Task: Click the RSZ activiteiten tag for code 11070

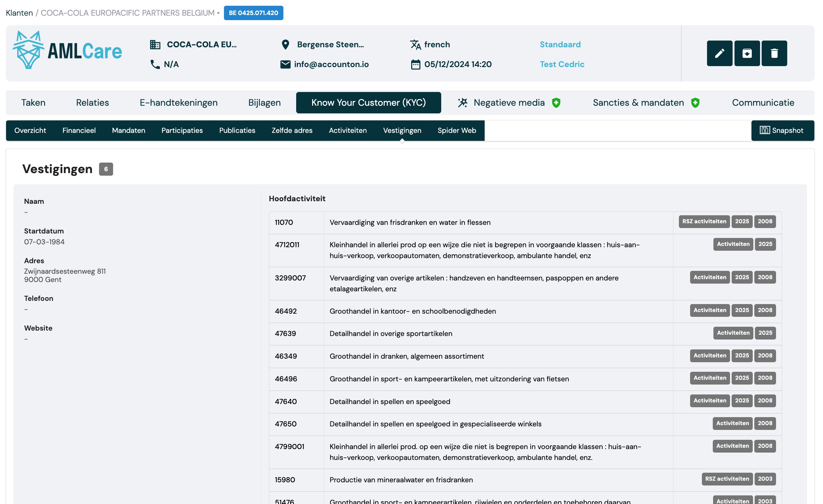Action: tap(704, 221)
